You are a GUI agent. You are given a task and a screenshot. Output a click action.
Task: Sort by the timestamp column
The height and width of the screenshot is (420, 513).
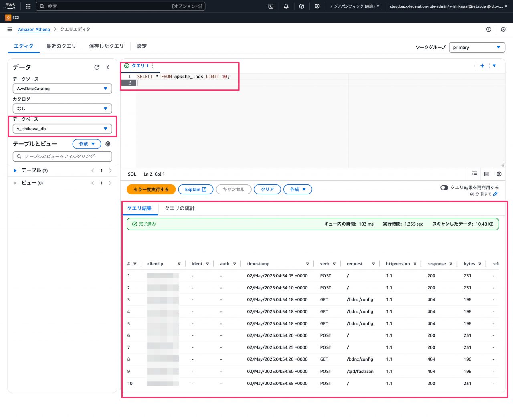[307, 264]
